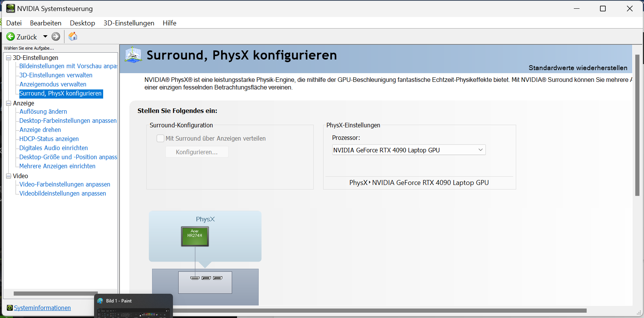Click the third display port connector icon

pos(218,278)
